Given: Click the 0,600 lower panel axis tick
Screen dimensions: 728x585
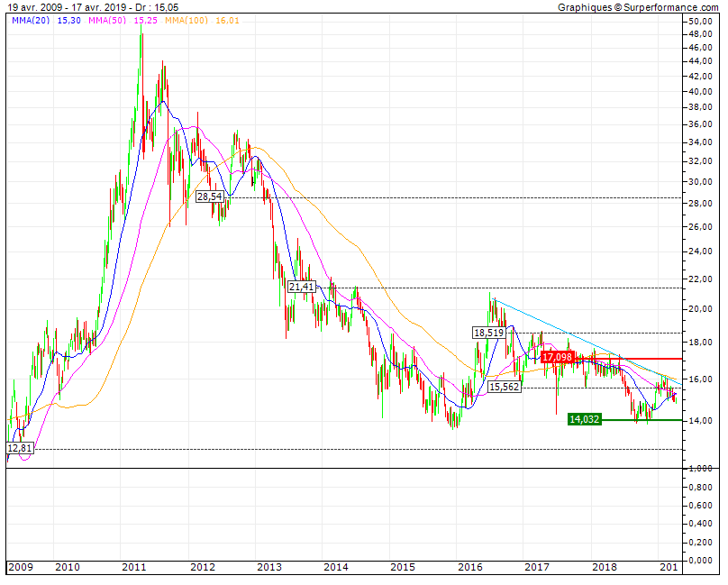Looking at the screenshot, I should tap(700, 505).
